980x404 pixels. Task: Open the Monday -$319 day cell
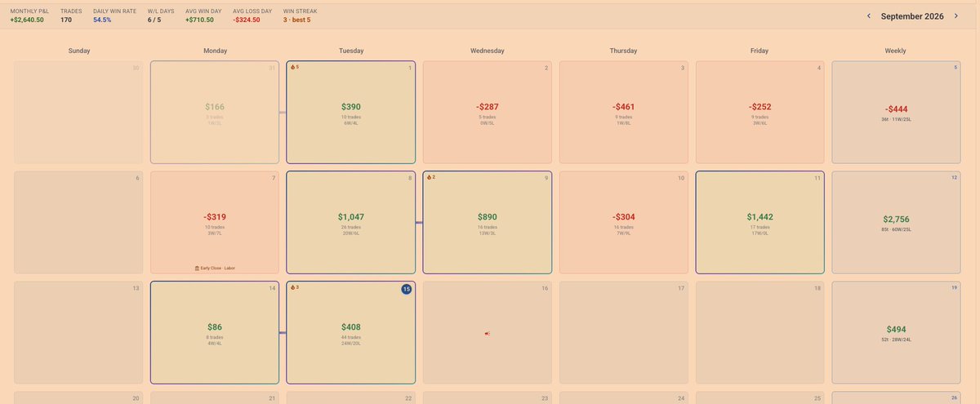click(x=215, y=222)
